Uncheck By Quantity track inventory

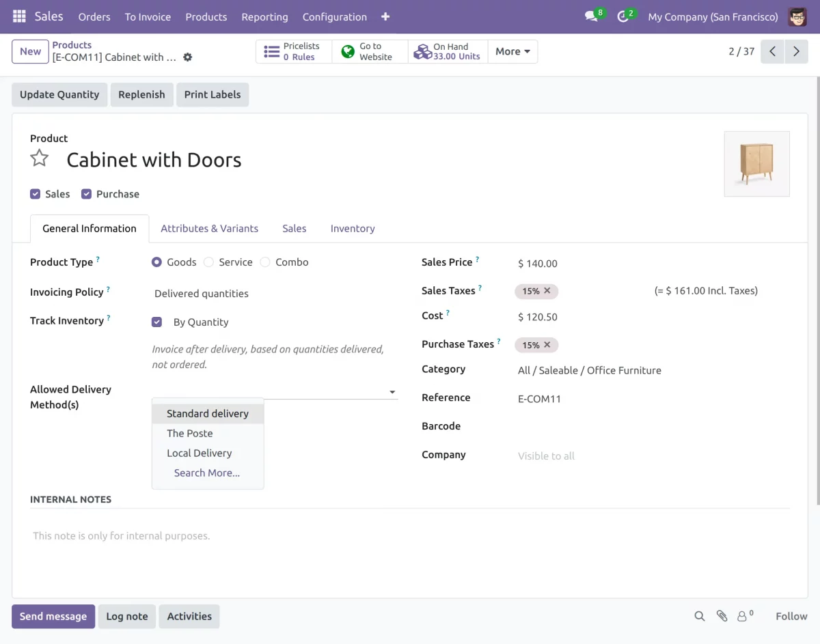pyautogui.click(x=156, y=322)
